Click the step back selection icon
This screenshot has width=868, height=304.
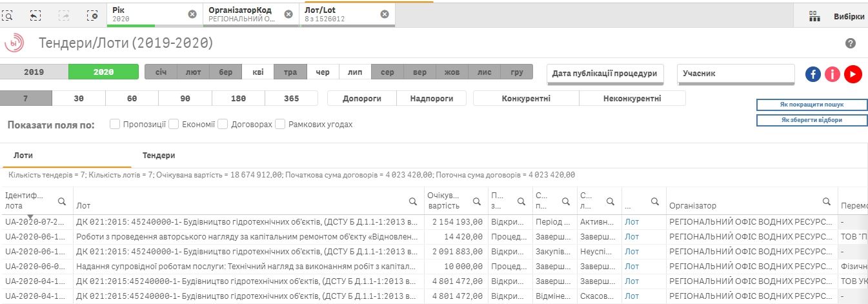click(35, 14)
